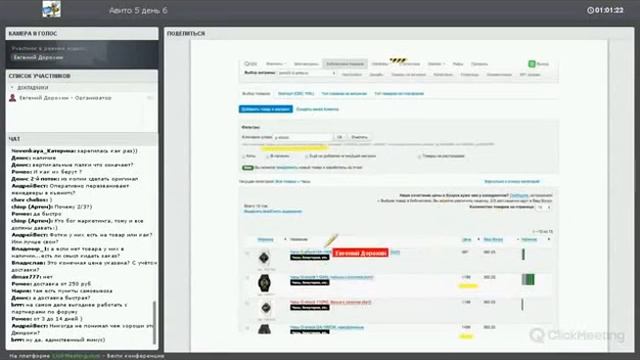Open the third watch product thumbnail
Image resolution: width=640 pixels, height=360 pixels.
click(266, 308)
